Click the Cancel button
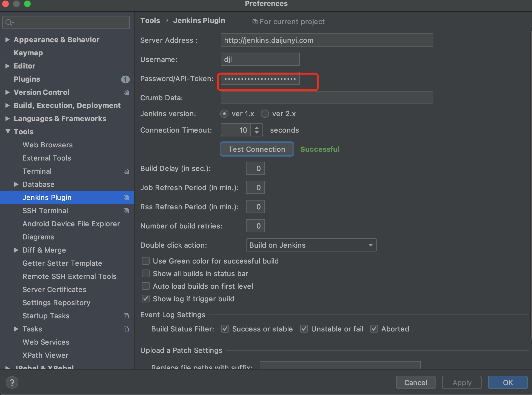 416,382
